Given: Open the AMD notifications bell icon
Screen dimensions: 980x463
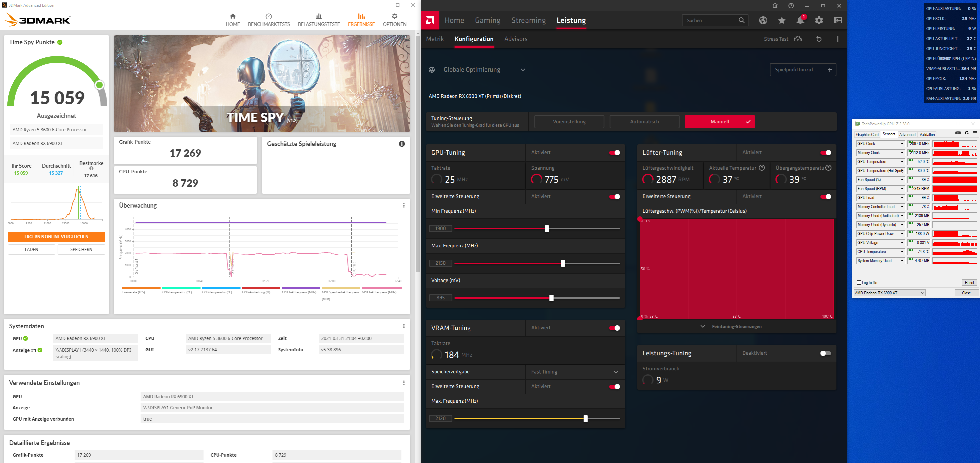Looking at the screenshot, I should pyautogui.click(x=800, y=21).
